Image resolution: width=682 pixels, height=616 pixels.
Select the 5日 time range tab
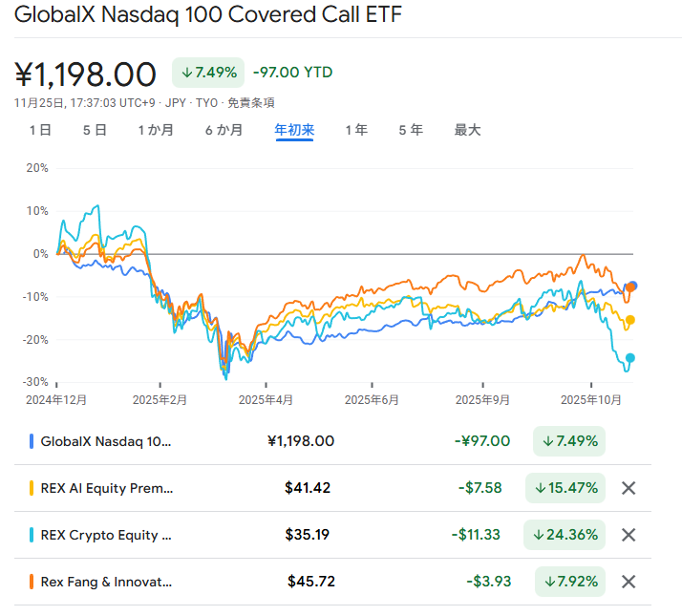click(x=95, y=130)
